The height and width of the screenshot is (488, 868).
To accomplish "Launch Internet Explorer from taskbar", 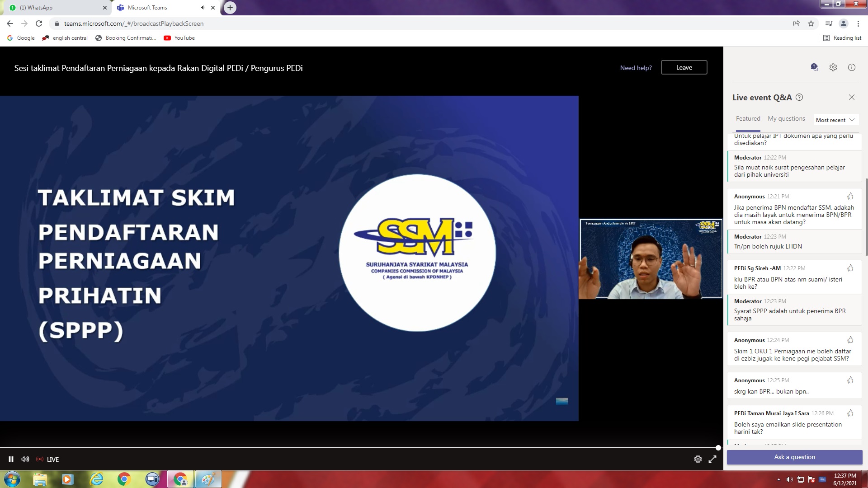I will click(96, 479).
